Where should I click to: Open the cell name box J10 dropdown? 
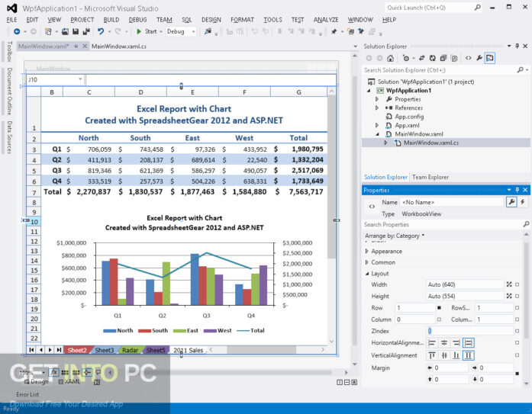(x=80, y=79)
